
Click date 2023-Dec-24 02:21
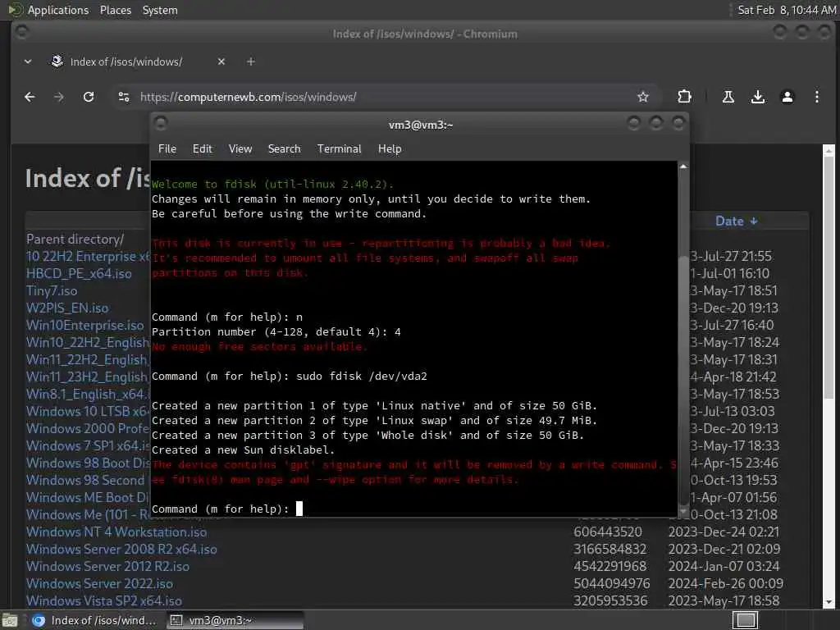pos(724,532)
